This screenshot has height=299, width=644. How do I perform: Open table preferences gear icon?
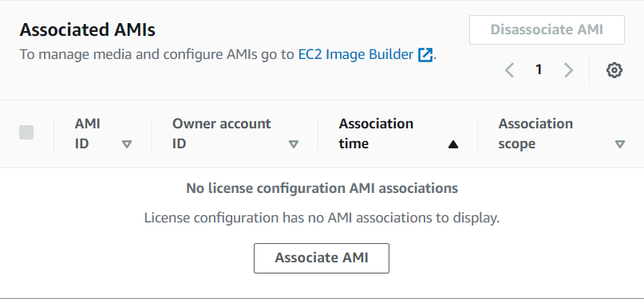click(x=614, y=70)
